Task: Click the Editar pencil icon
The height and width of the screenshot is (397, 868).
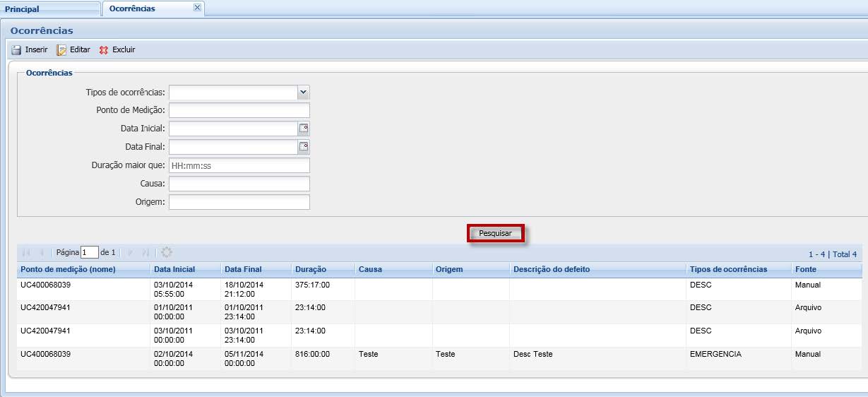Action: coord(61,50)
